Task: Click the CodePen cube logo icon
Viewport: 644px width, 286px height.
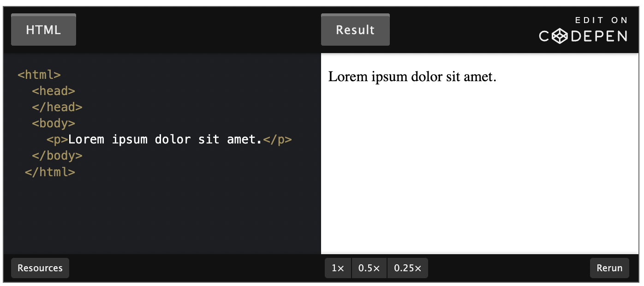Action: (x=560, y=36)
